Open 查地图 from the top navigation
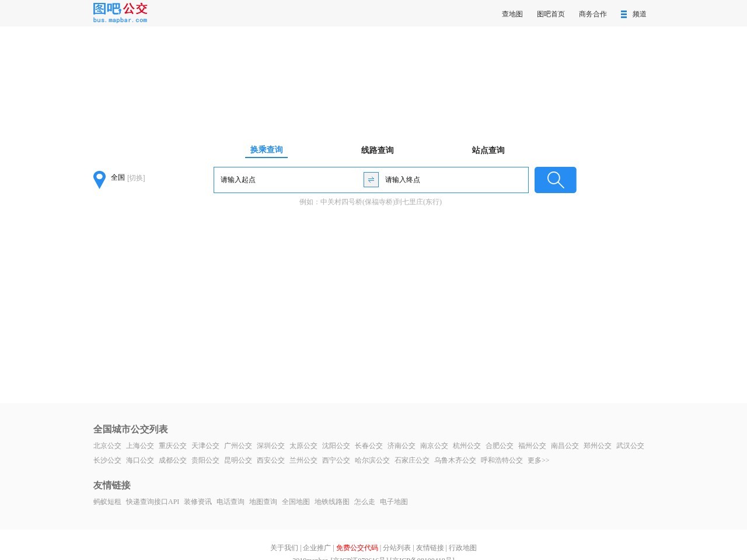747x560 pixels. click(x=511, y=13)
